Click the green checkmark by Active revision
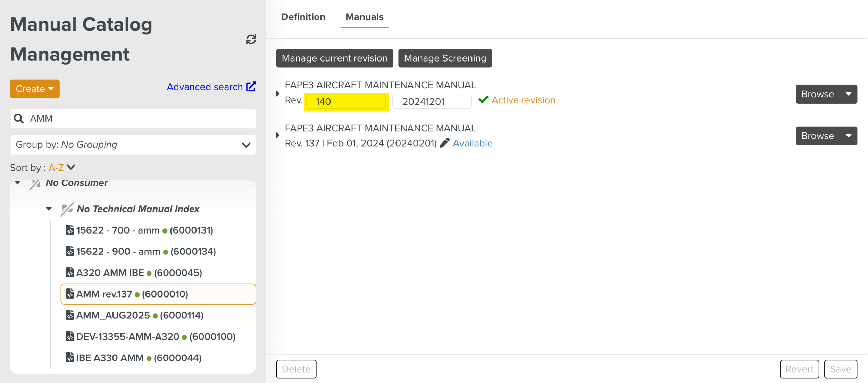This screenshot has width=868, height=383. click(483, 100)
